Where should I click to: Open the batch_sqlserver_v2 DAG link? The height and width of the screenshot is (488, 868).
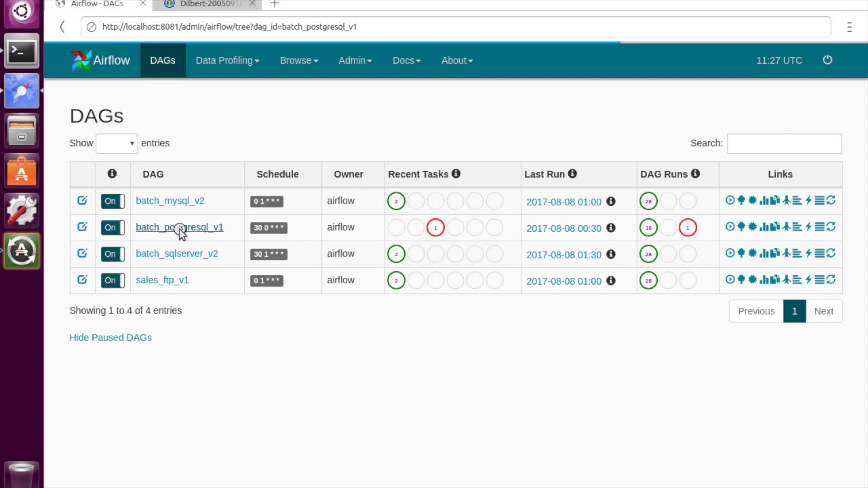click(x=176, y=253)
